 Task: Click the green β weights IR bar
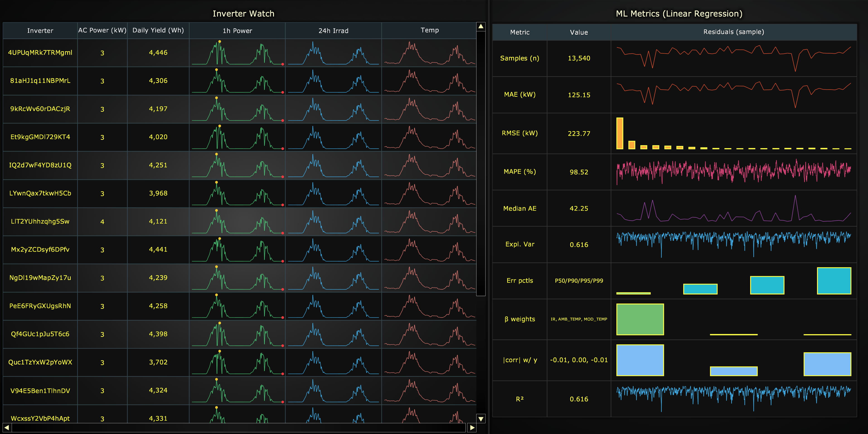(x=640, y=319)
